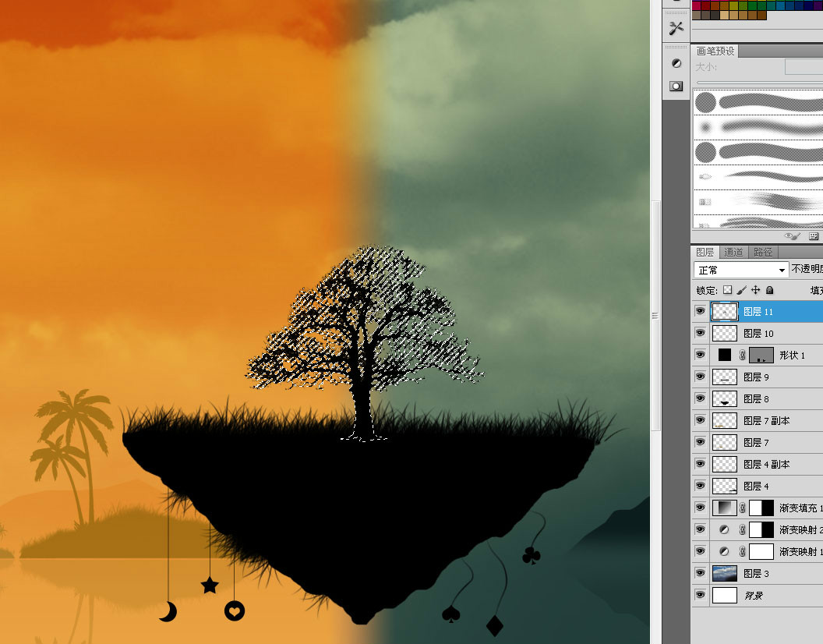Click link icon on 渐变映射 2 layer
823x644 pixels.
(742, 530)
